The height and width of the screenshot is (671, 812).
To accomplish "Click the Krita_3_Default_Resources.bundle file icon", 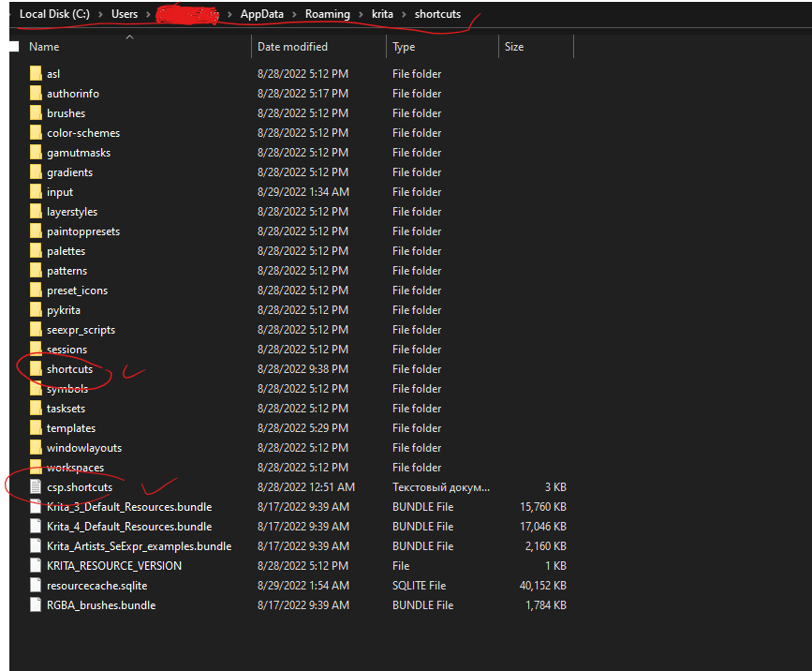I will [36, 507].
